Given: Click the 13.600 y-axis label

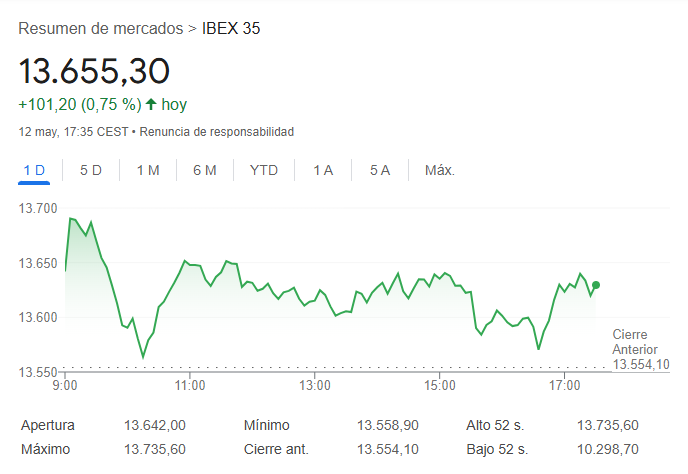Looking at the screenshot, I should (38, 317).
